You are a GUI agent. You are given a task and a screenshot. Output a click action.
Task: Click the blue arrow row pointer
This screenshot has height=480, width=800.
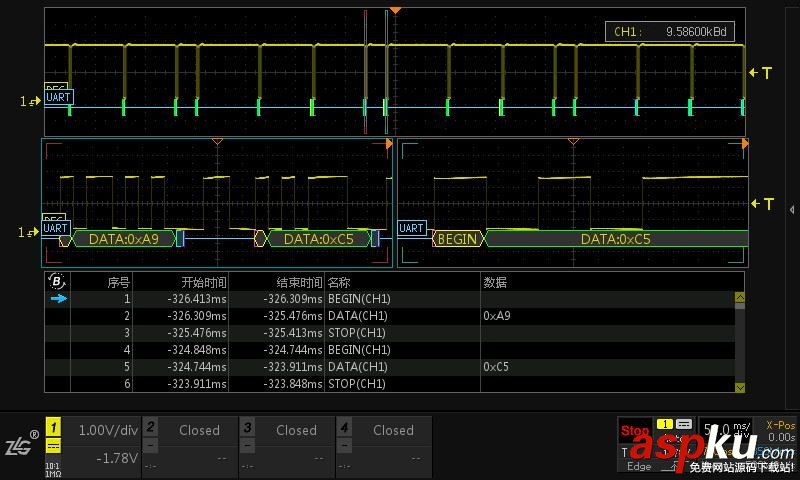click(59, 298)
